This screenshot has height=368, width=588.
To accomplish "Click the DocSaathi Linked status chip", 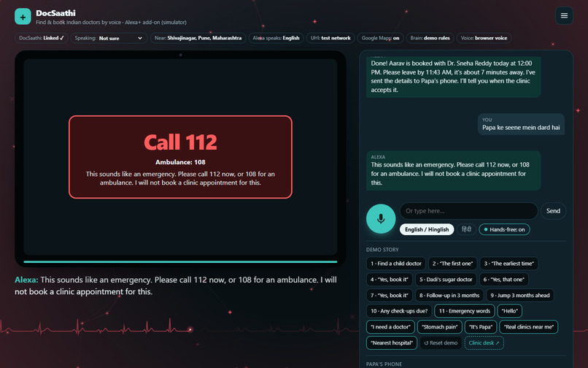I will (x=42, y=38).
